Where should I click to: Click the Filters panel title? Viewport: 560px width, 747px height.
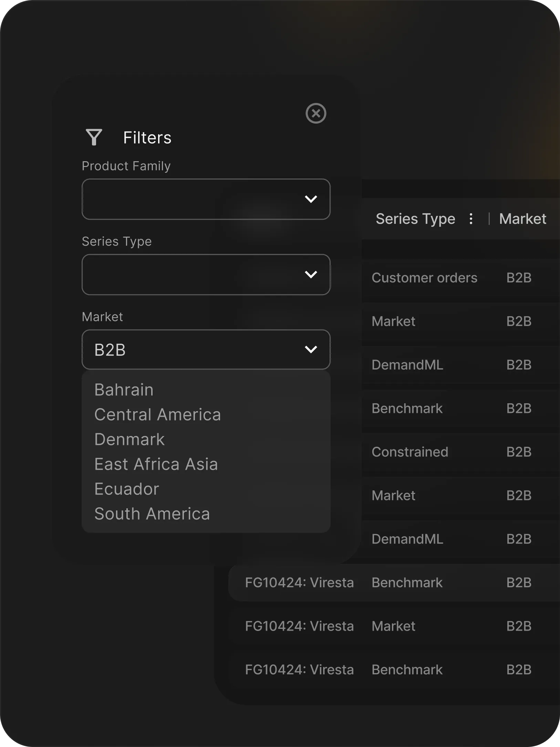pyautogui.click(x=147, y=138)
